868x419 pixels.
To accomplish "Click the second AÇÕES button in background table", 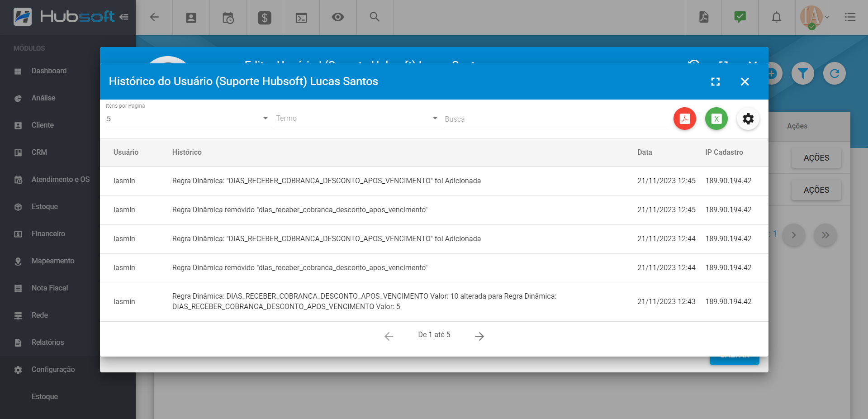I will point(816,190).
